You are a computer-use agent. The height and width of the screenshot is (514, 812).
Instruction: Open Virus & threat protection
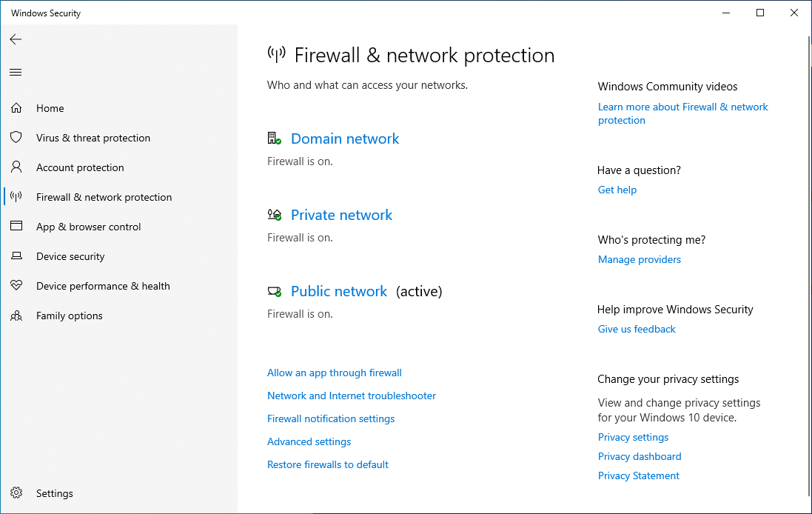click(x=92, y=137)
